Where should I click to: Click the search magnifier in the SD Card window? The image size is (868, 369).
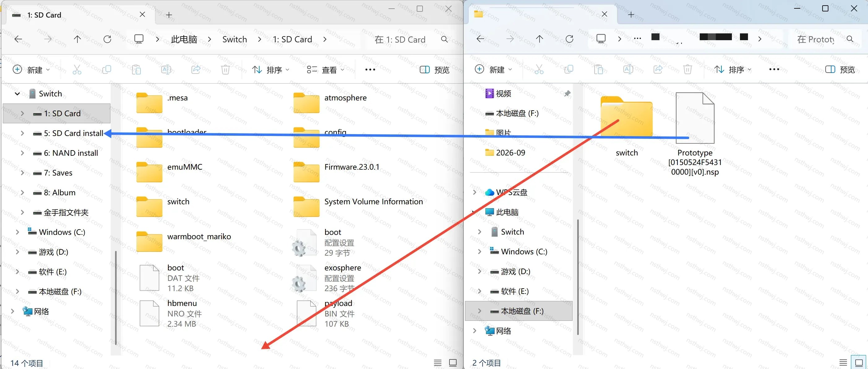point(445,39)
